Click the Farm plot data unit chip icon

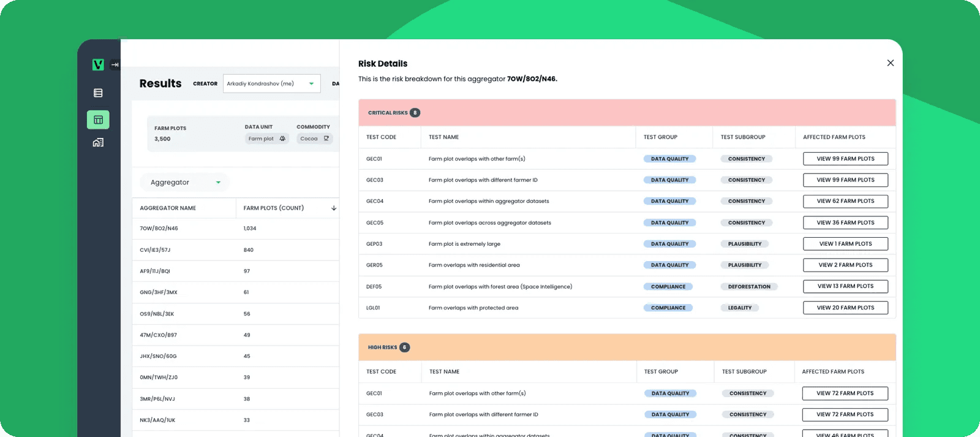282,139
